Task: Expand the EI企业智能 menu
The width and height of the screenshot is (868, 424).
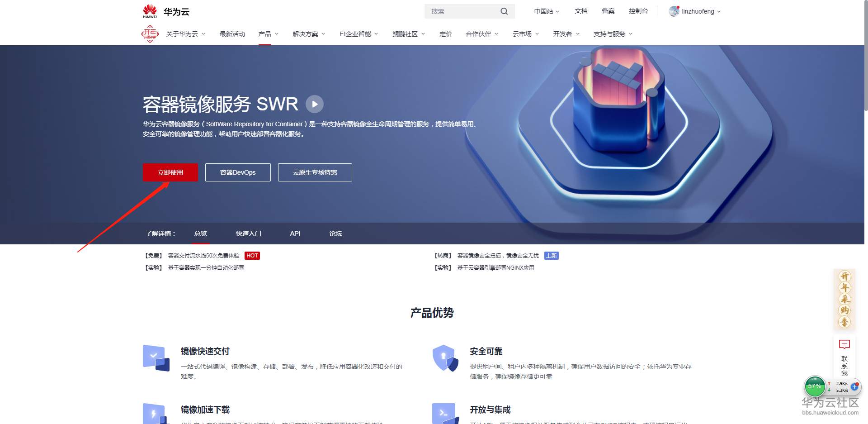Action: 359,34
